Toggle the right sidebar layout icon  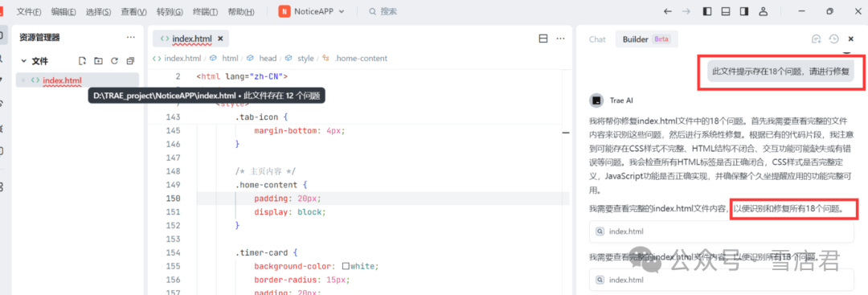pos(744,11)
